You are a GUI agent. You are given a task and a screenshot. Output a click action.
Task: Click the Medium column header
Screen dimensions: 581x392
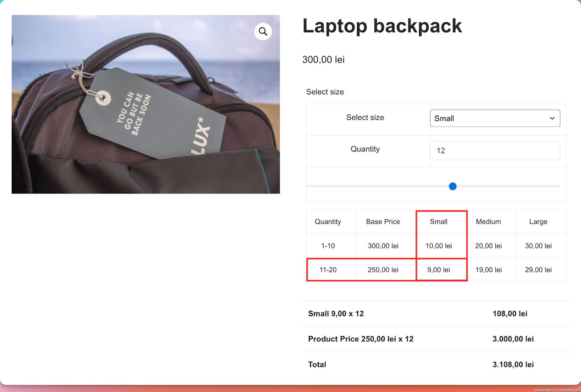coord(488,222)
